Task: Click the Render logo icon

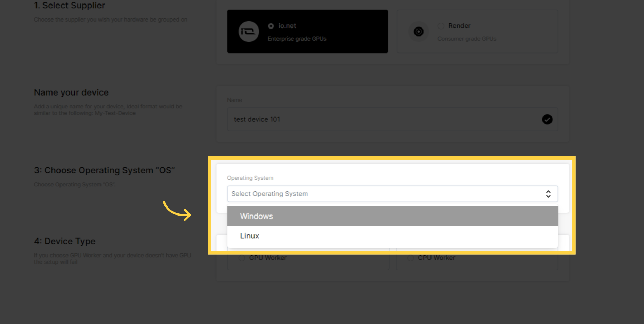Action: click(x=419, y=32)
